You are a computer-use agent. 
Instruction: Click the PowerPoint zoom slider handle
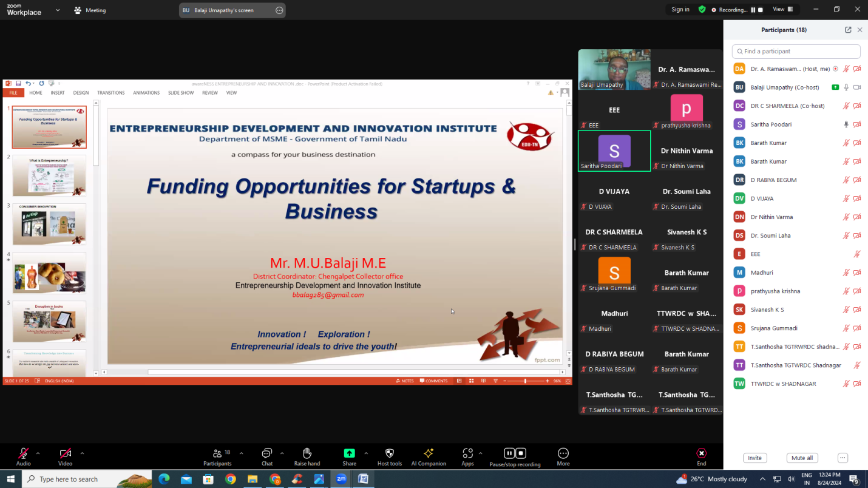click(x=526, y=381)
